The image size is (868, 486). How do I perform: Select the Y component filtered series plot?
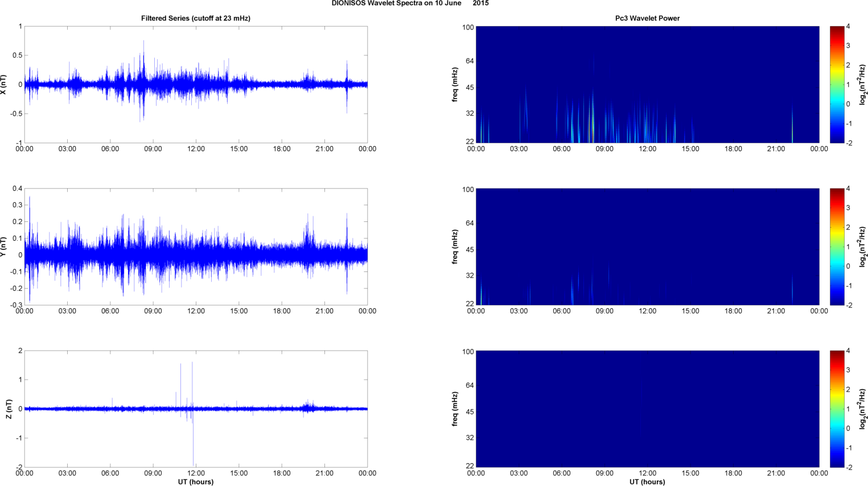(x=196, y=246)
